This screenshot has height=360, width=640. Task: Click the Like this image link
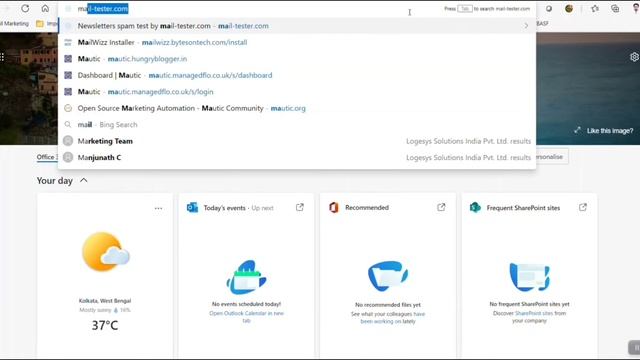[610, 131]
